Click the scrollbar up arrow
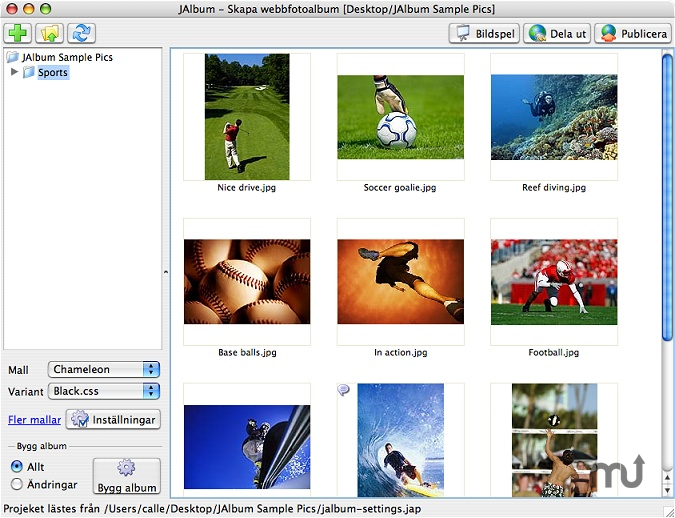This screenshot has height=518, width=675. click(667, 477)
